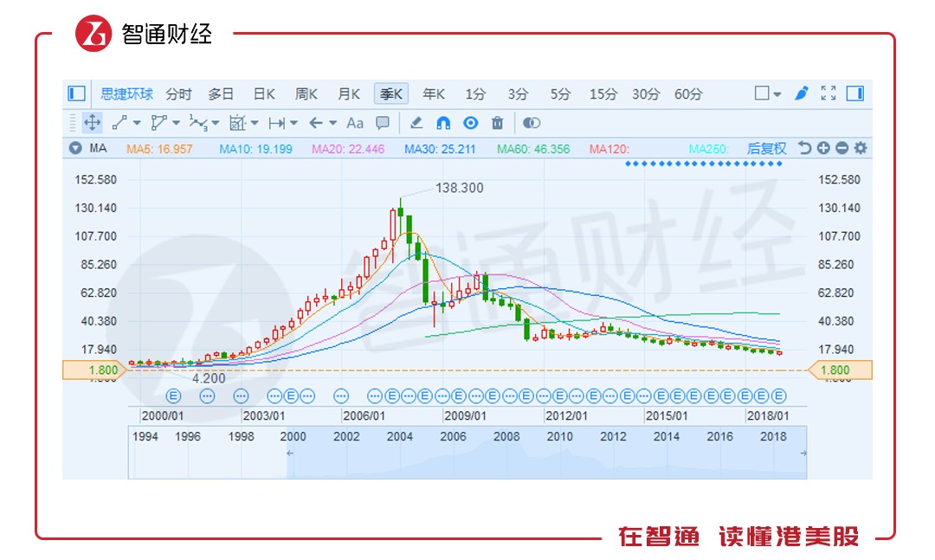Activate the magnet snap tool
The height and width of the screenshot is (560, 935).
[x=443, y=123]
